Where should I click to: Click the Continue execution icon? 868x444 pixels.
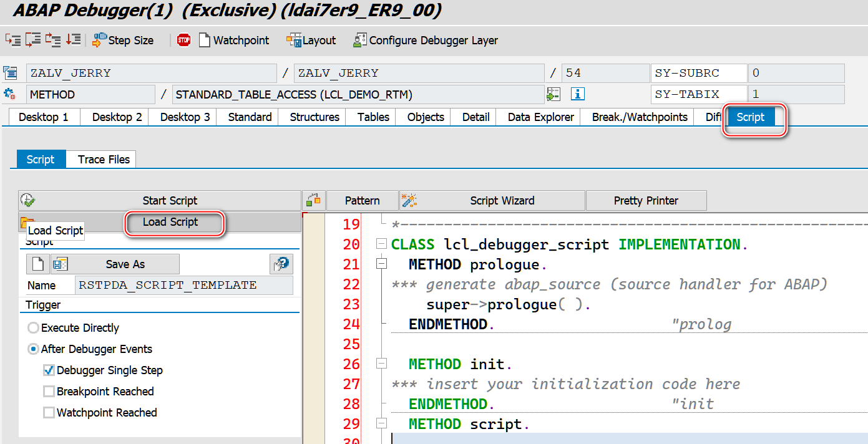tap(74, 40)
